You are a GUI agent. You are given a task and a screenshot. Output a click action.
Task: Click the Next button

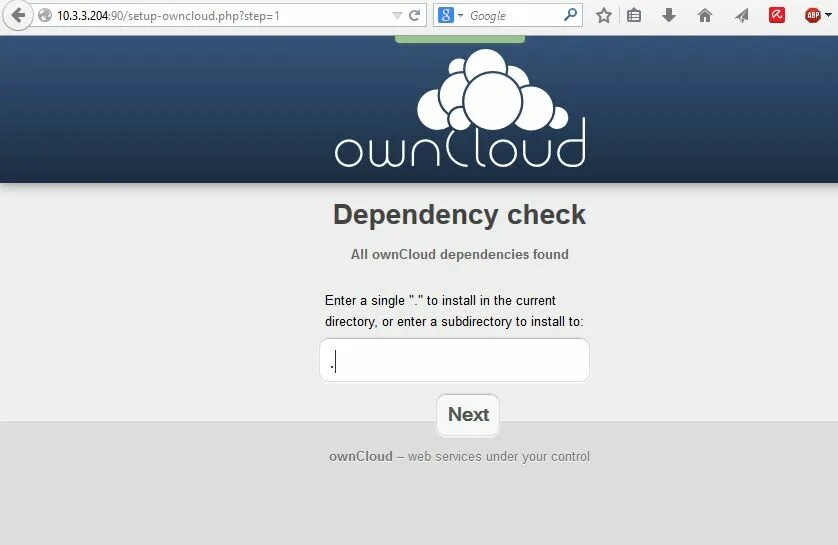click(468, 415)
